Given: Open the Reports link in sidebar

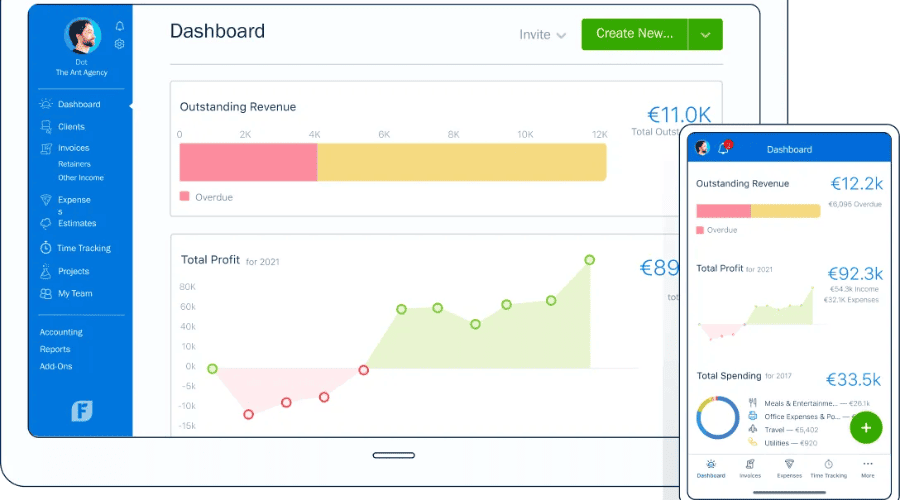Looking at the screenshot, I should [55, 349].
